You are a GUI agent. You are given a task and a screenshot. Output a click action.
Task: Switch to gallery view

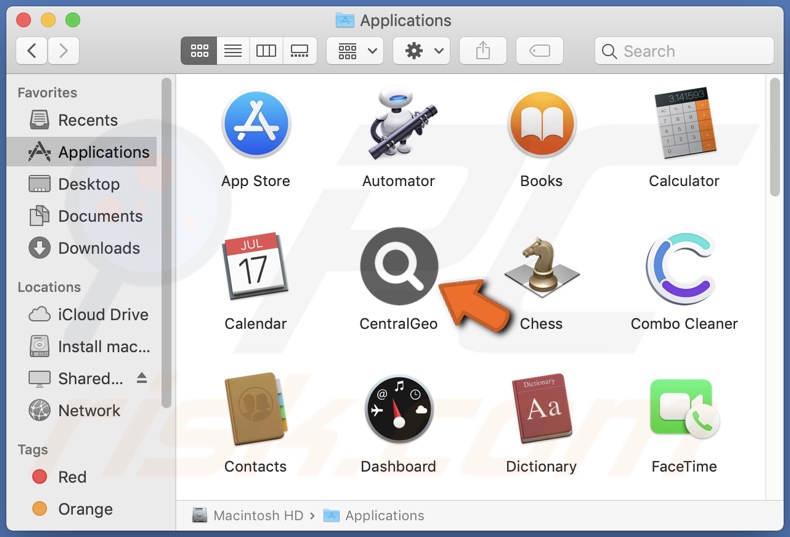[x=300, y=50]
